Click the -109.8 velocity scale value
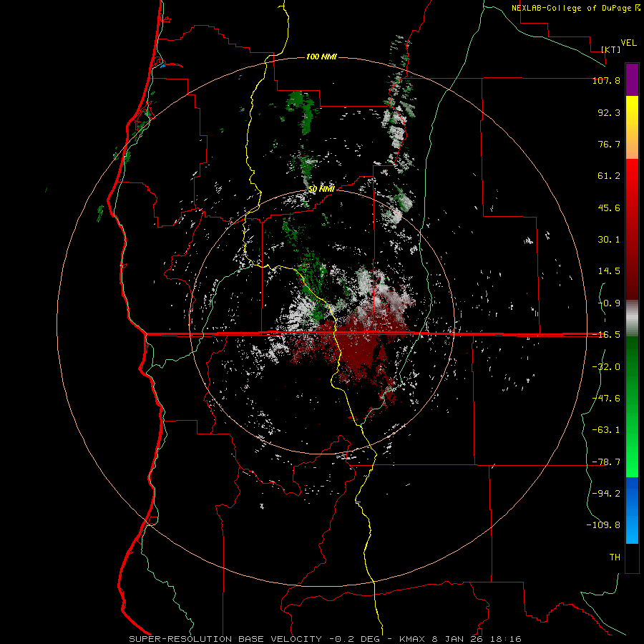Viewport: 644px width, 644px height. point(603,525)
